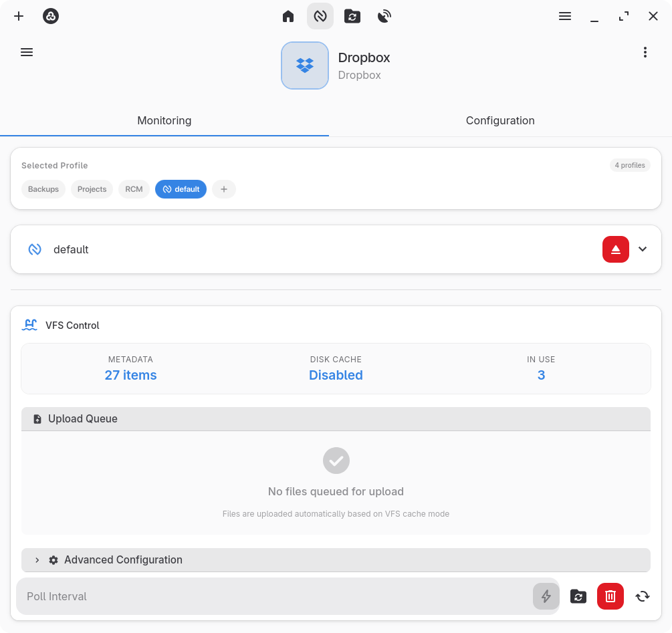This screenshot has height=633, width=672.
Task: Select the Projects profile chip
Action: [92, 189]
